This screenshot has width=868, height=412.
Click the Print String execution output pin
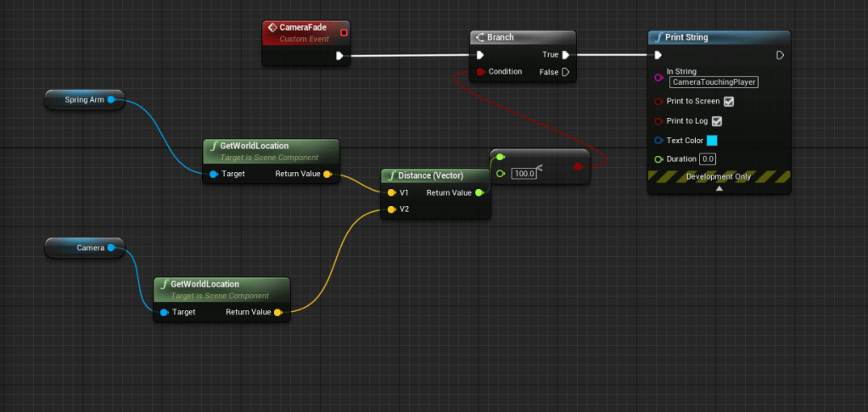pyautogui.click(x=780, y=56)
